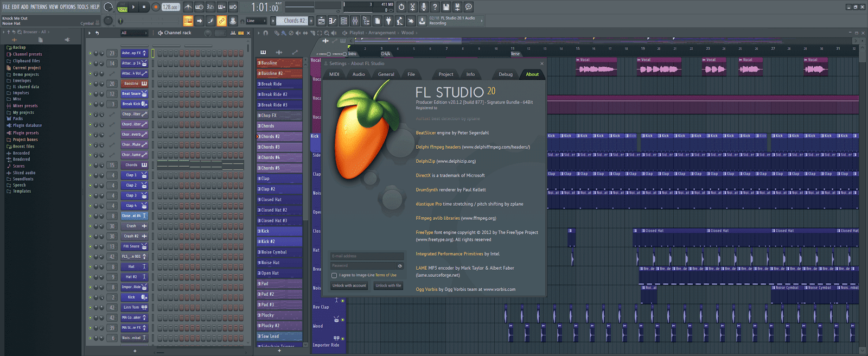
Task: Mute the Clap 1 channel green LED
Action: pos(90,175)
